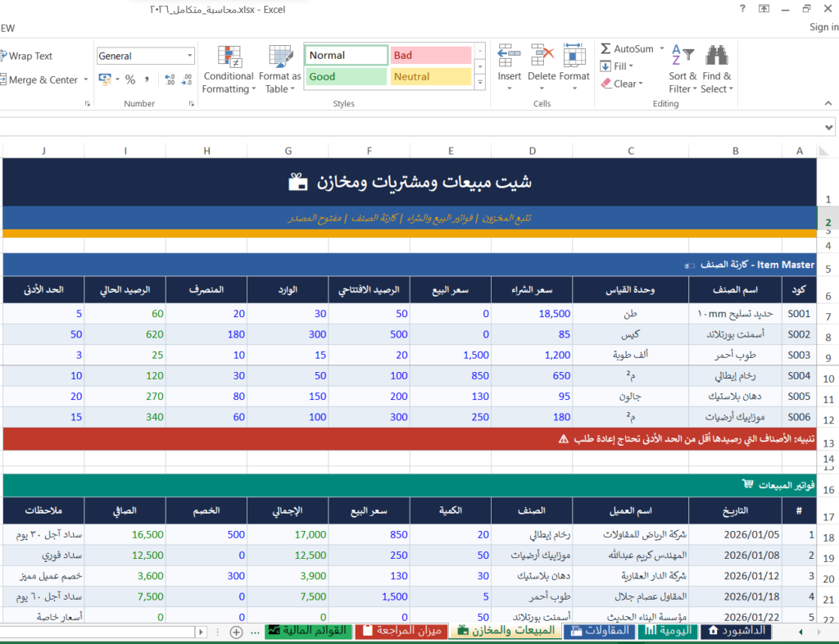Click the red reorder warning banner
839x644 pixels.
[410, 438]
